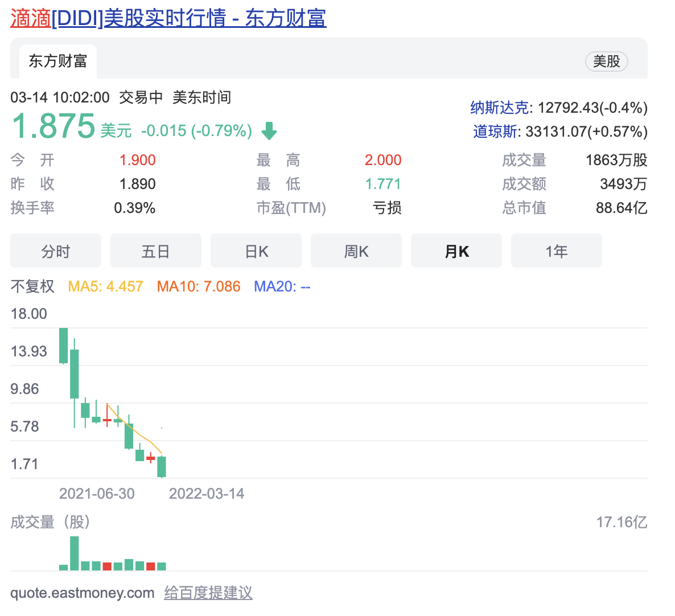Viewport: 675px width, 616px height.
Task: Click the 成交量（股） chart label
Action: point(50,523)
